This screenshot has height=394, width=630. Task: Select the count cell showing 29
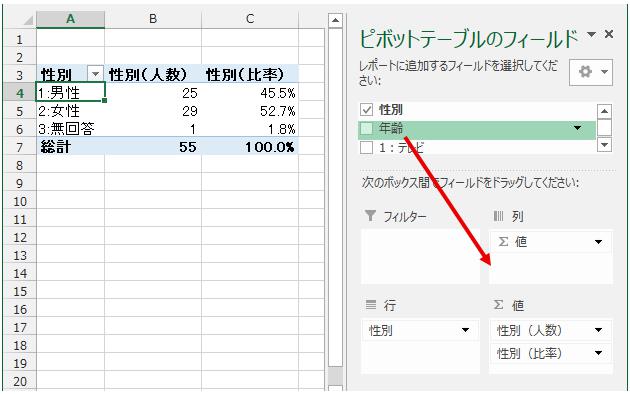point(153,110)
